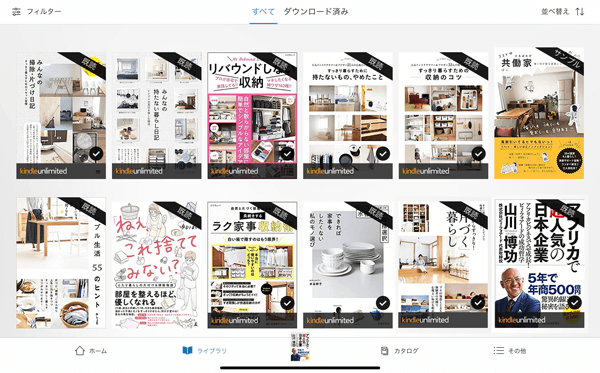Click downloaded checkmark on みんなの掃除・片づけ日記

[x=96, y=154]
